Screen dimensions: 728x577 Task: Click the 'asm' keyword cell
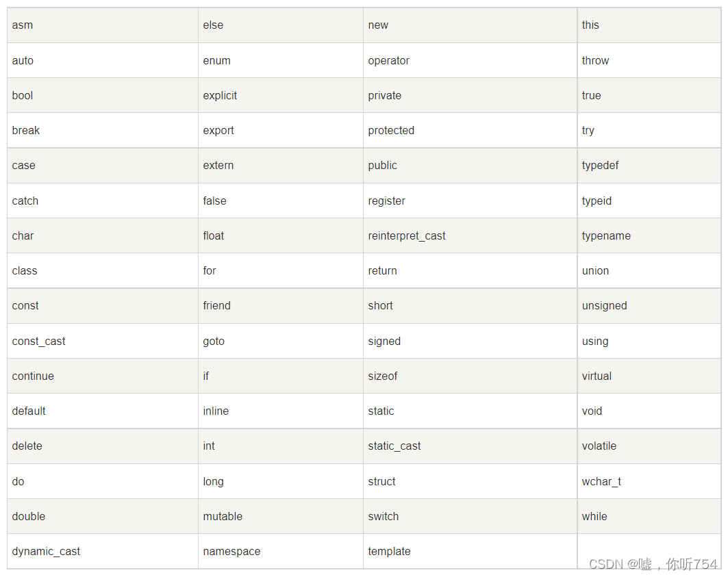(103, 25)
